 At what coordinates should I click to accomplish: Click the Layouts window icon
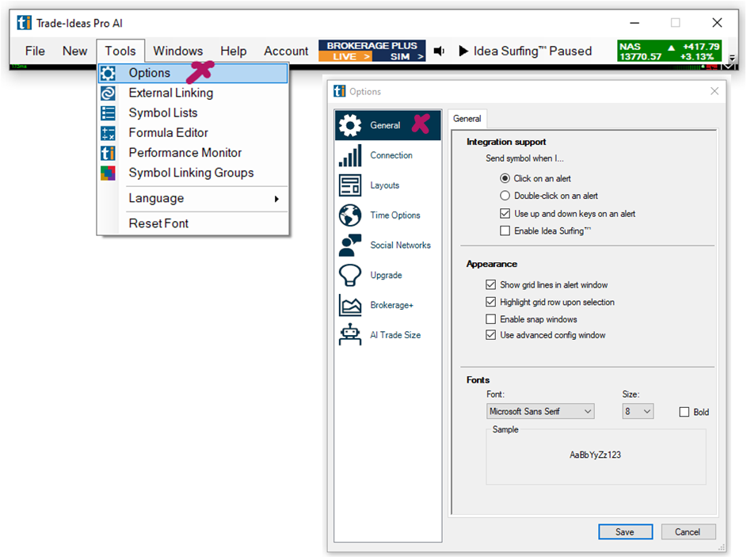350,185
